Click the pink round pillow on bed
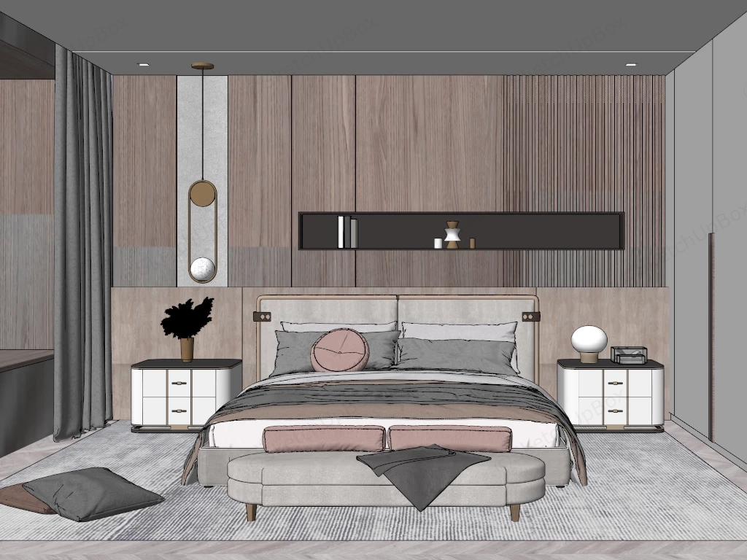This screenshot has width=747, height=560. click(340, 350)
